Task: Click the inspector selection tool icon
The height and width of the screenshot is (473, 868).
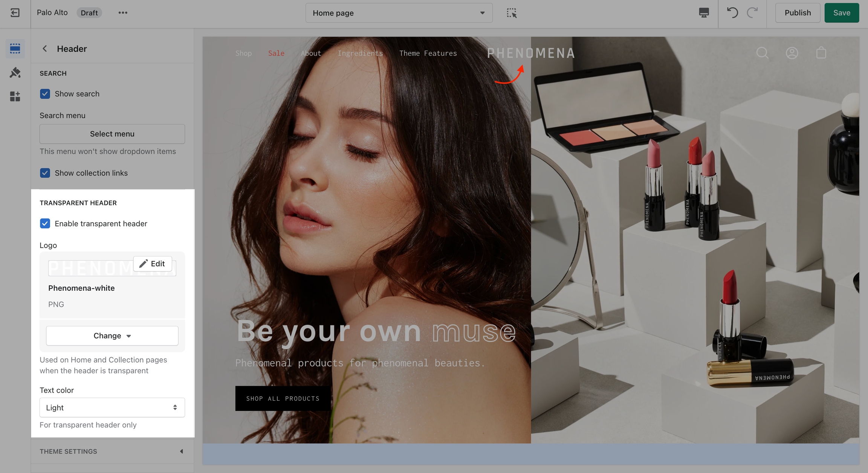Action: (511, 13)
